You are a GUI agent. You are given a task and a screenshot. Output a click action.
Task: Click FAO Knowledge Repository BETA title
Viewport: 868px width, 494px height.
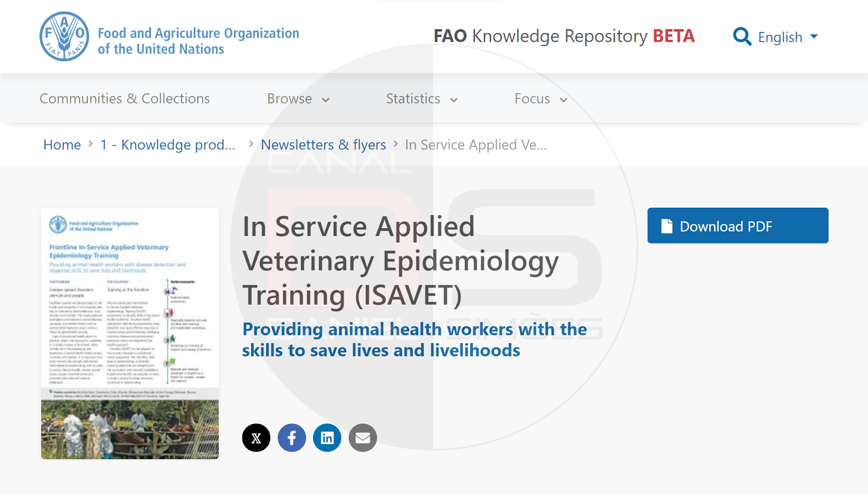(564, 36)
